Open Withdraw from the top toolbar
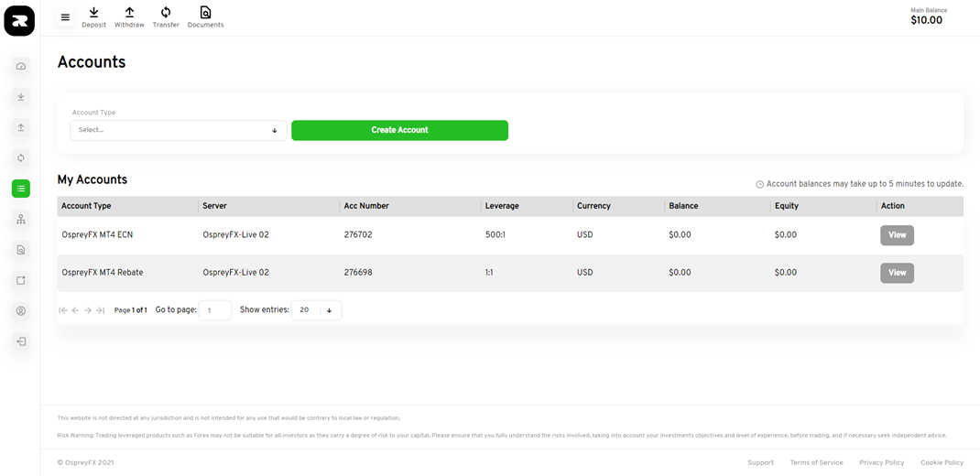Image resolution: width=980 pixels, height=476 pixels. [x=129, y=17]
